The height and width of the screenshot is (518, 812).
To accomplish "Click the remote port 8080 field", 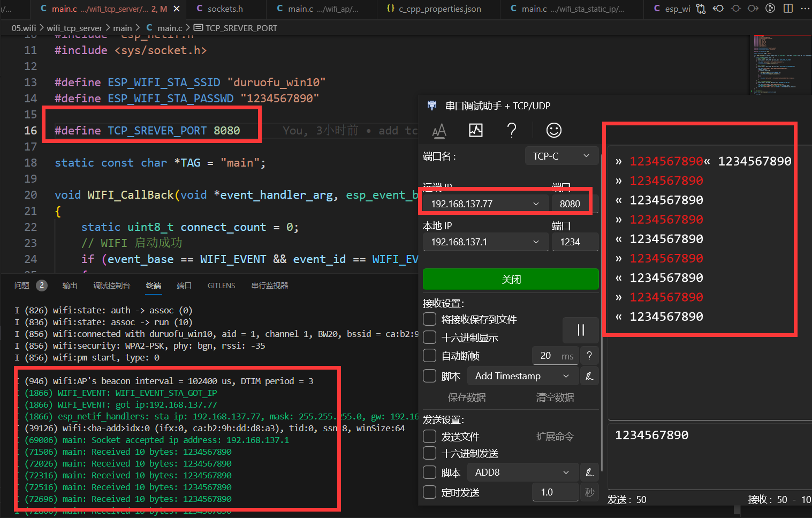I will click(570, 204).
